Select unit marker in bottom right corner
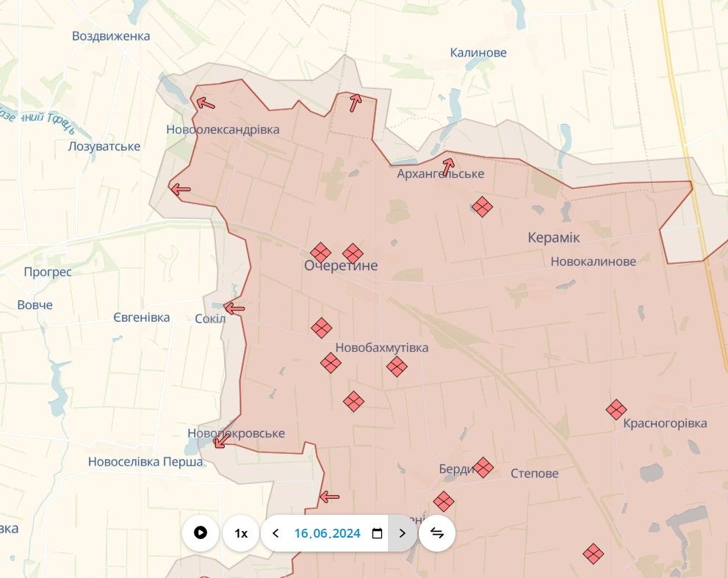 click(594, 553)
